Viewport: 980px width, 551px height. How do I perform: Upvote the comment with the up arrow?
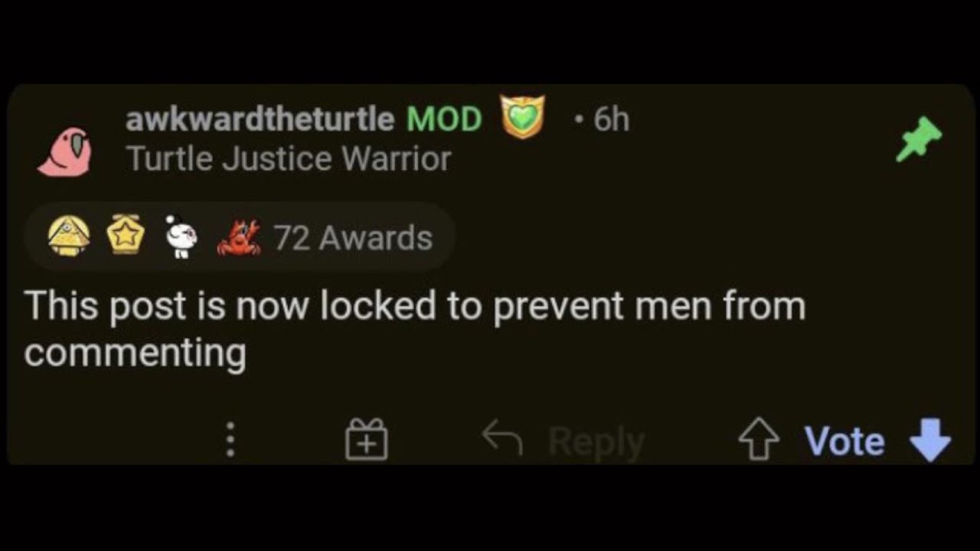coord(759,441)
